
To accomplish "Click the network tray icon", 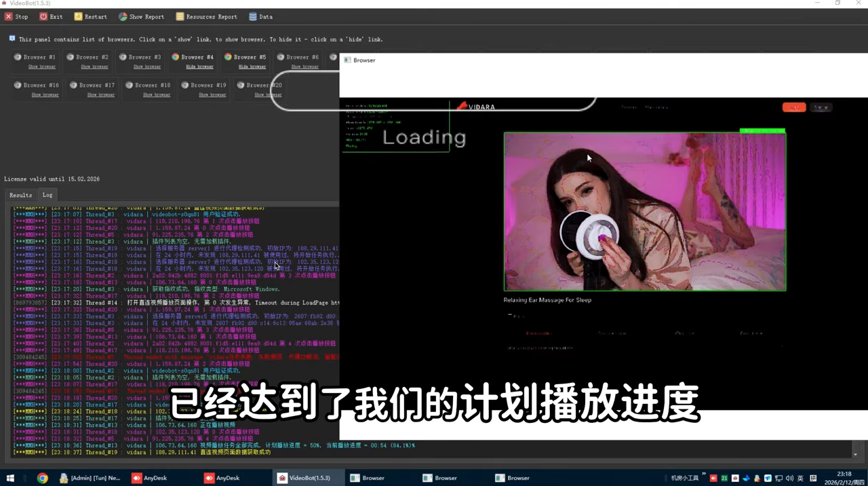I will coord(778,479).
